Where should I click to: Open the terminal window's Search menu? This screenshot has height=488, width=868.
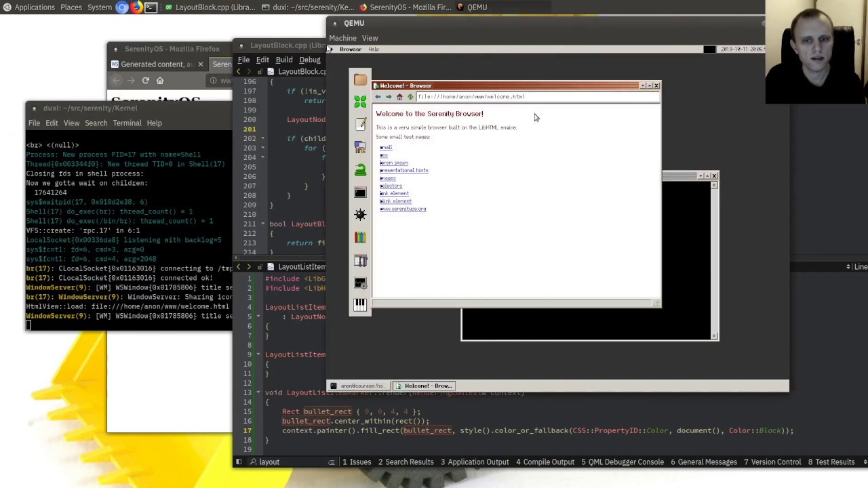coord(96,123)
